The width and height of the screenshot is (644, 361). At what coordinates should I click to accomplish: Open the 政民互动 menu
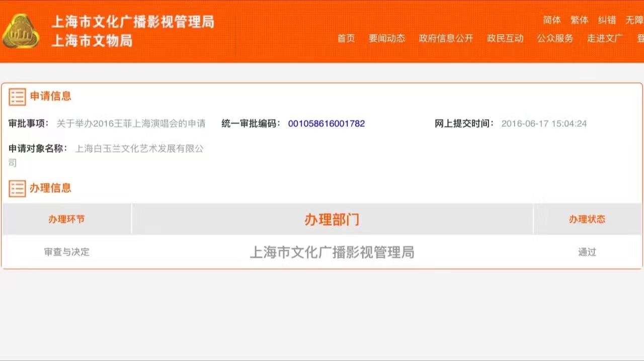pyautogui.click(x=505, y=38)
